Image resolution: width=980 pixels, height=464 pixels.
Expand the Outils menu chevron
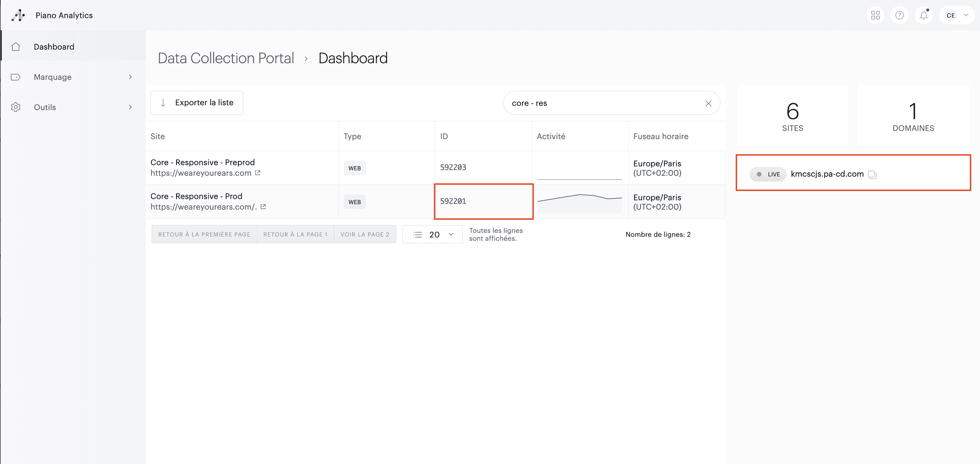[x=131, y=107]
